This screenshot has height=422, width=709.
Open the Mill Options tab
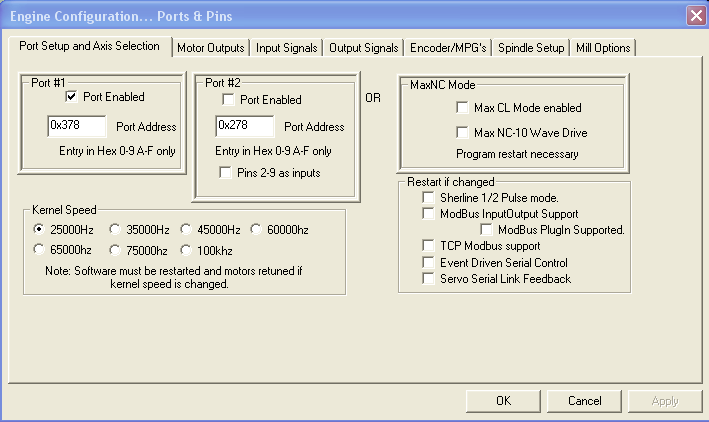coord(603,48)
